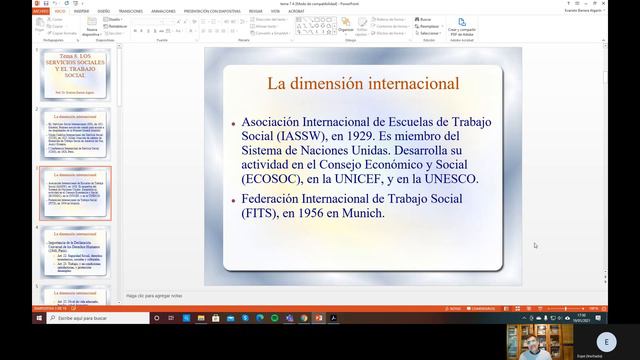The width and height of the screenshot is (640, 360).
Task: Click the Undo arrow in quick access toolbar
Action: (x=55, y=3)
